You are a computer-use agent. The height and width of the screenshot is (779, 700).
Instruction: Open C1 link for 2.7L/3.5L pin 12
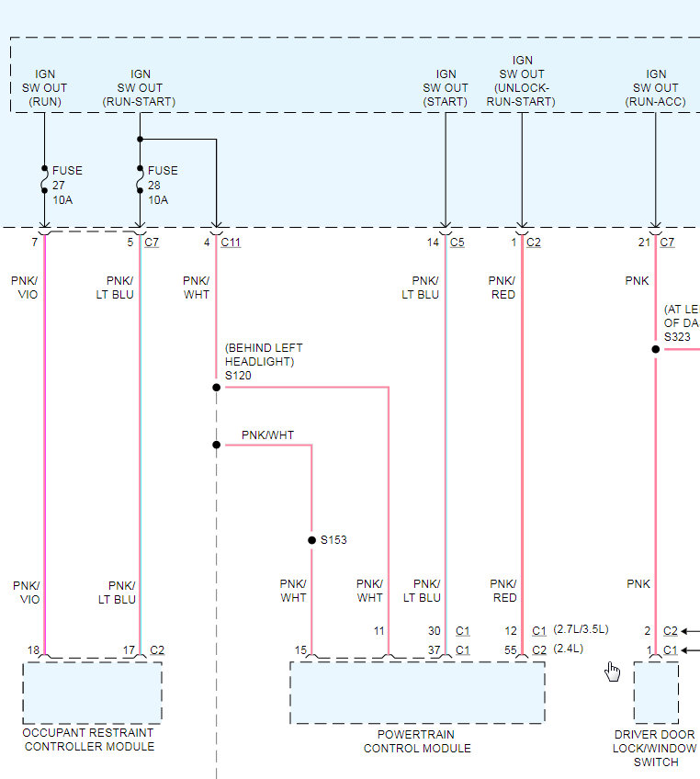click(x=539, y=631)
